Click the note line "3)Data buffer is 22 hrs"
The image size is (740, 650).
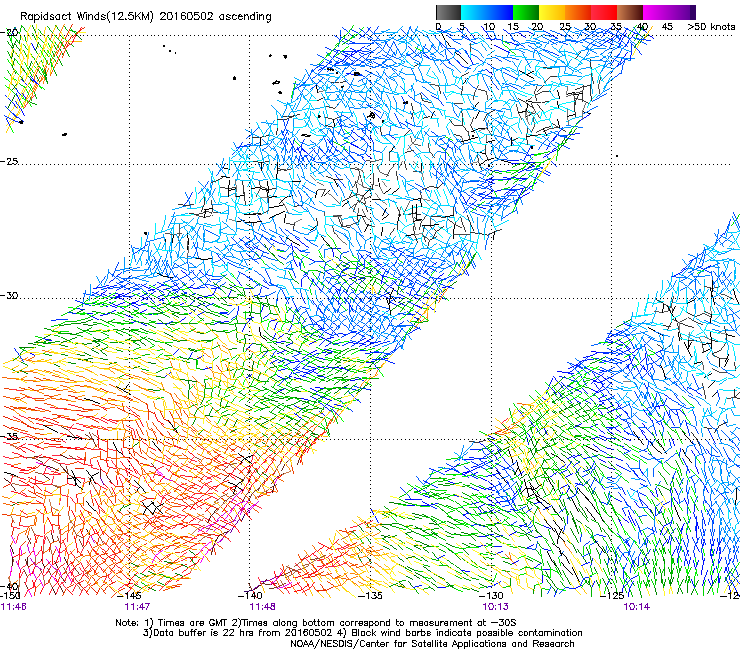click(362, 633)
